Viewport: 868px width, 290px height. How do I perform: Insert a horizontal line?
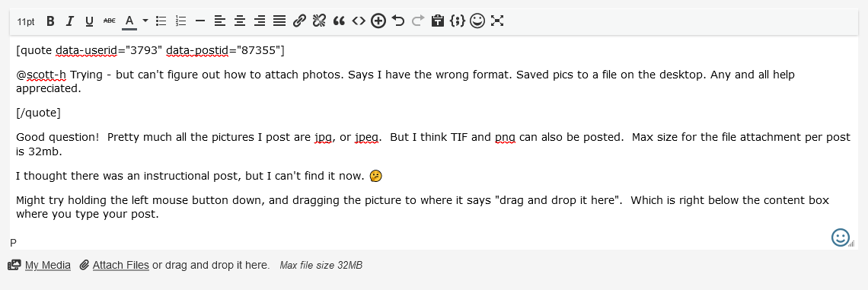click(200, 21)
